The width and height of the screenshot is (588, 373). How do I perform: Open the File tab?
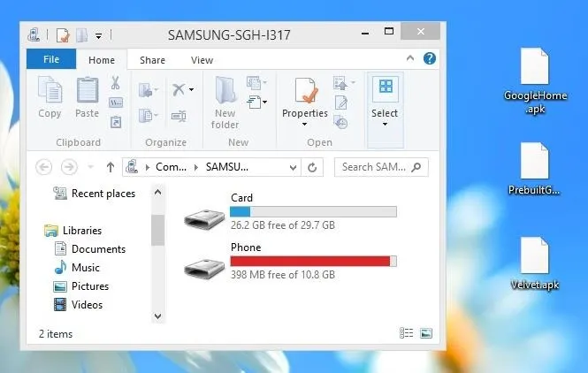(x=51, y=59)
